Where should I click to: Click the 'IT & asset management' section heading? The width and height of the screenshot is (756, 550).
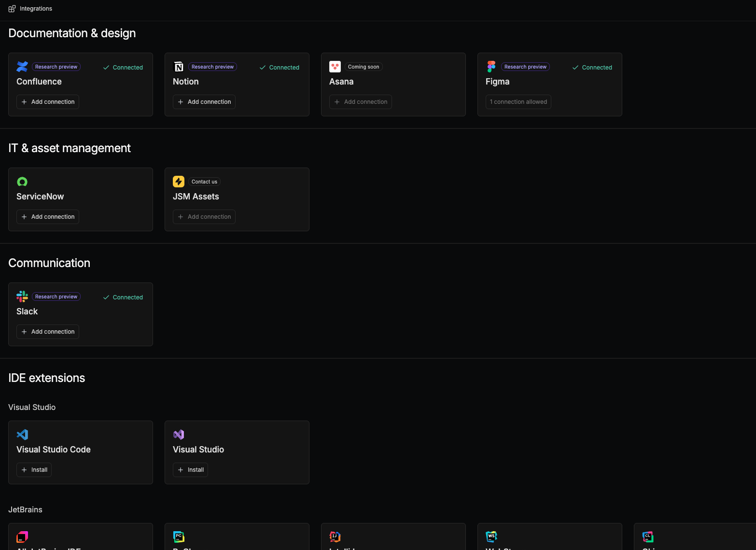point(70,148)
